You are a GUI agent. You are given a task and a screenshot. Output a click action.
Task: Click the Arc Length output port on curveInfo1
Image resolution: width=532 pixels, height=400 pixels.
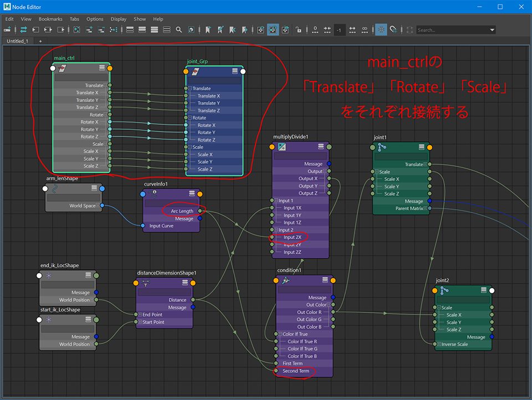coord(200,211)
